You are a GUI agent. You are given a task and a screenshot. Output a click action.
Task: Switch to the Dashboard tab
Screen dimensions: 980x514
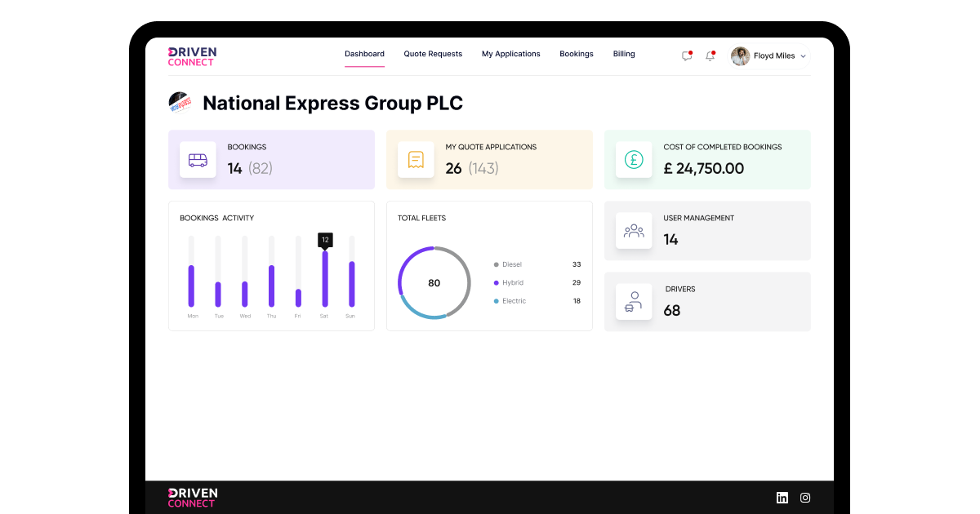tap(364, 54)
